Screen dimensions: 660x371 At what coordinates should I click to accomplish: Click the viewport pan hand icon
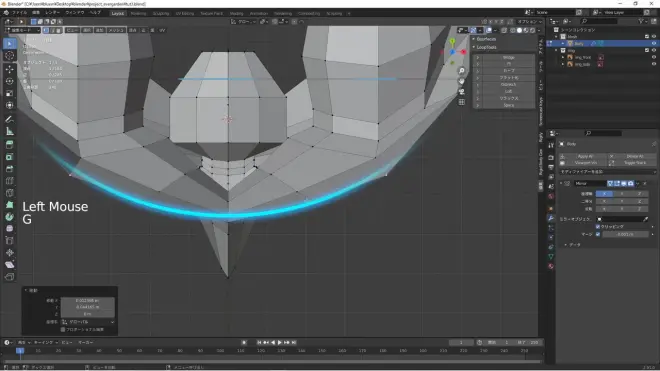[x=462, y=81]
